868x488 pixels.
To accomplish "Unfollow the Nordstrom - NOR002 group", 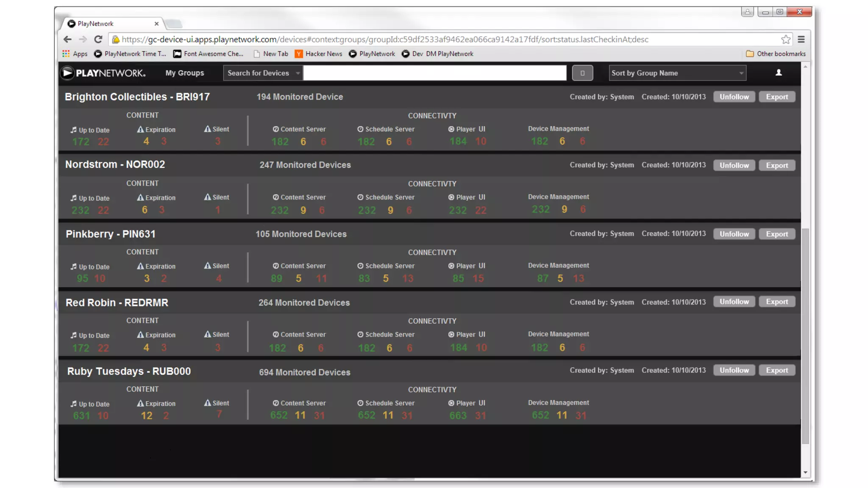I will pos(734,165).
